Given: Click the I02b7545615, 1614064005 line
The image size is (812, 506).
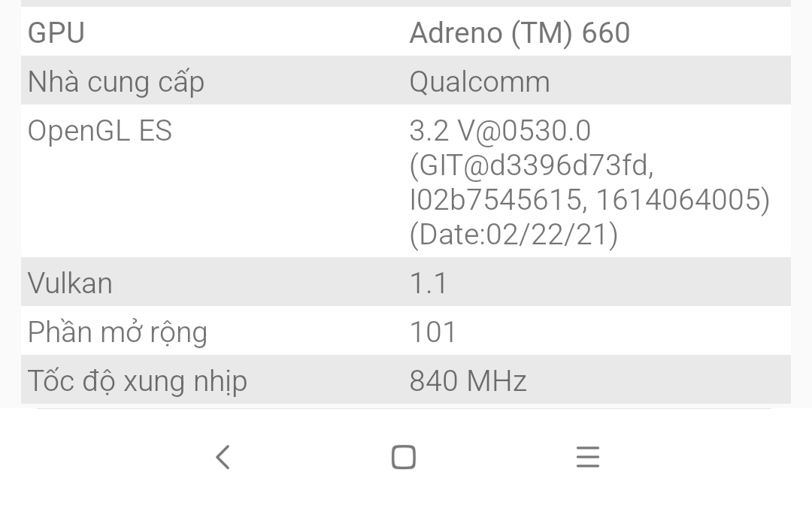Looking at the screenshot, I should click(x=589, y=200).
